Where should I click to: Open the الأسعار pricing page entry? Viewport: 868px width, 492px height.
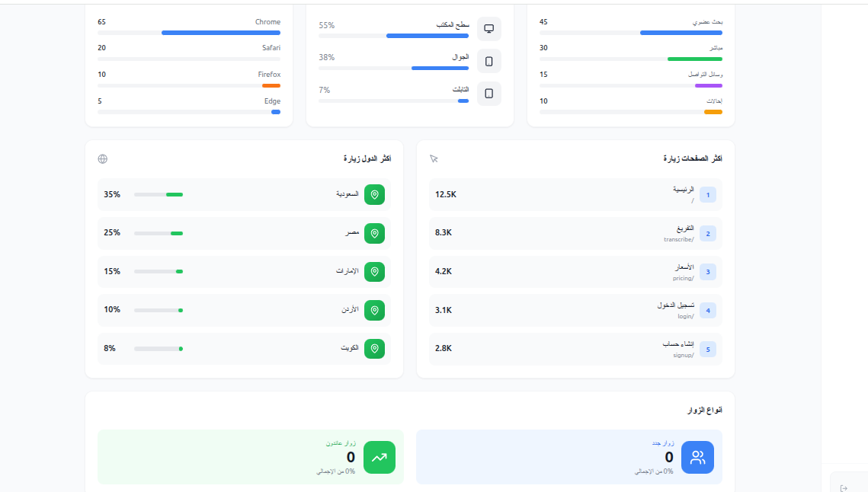tap(575, 272)
